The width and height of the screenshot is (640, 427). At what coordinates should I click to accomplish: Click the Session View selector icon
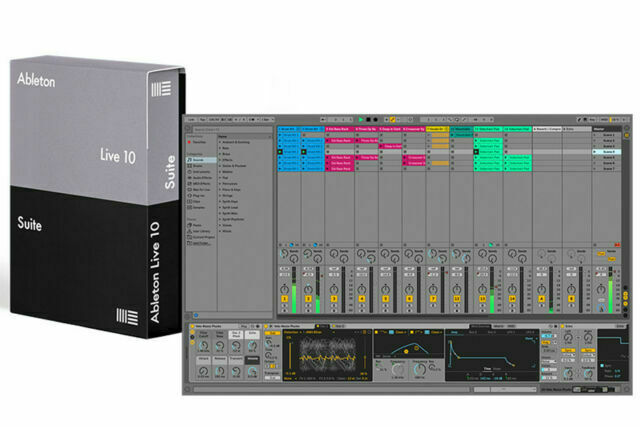(x=627, y=134)
